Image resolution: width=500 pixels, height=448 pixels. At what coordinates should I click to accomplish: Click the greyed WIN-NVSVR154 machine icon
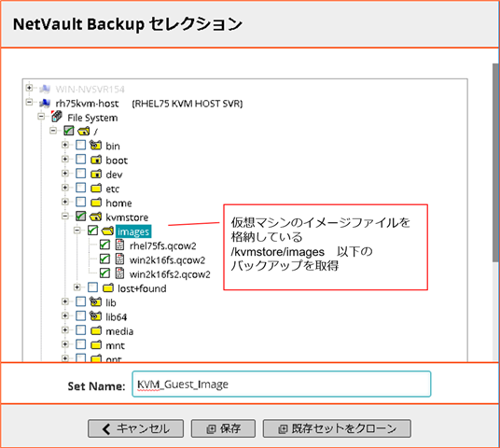[x=45, y=89]
